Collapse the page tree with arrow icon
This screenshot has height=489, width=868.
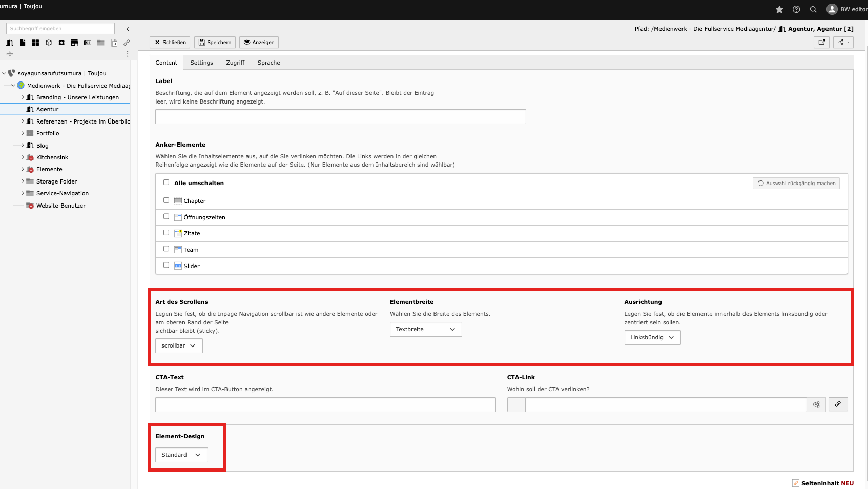[x=128, y=29]
